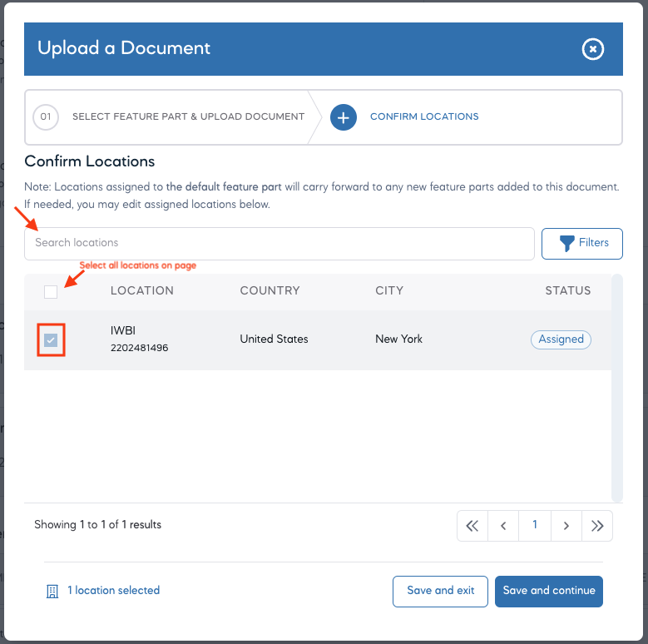
Task: Open the Confirm Locations step
Action: pos(424,116)
